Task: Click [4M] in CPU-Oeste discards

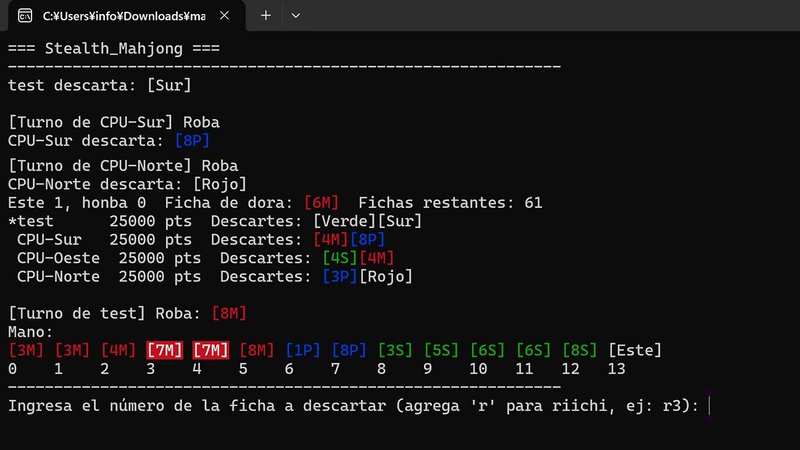Action: 377,258
